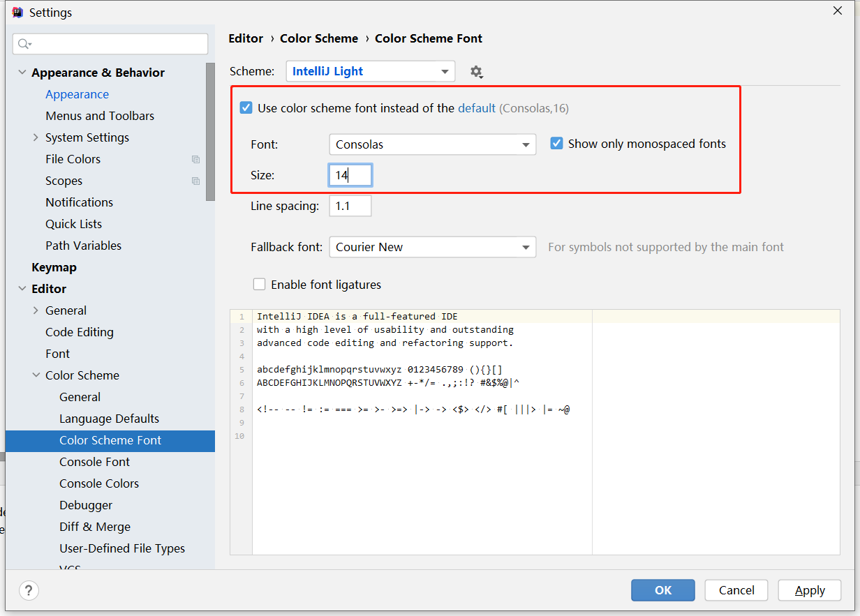This screenshot has width=860, height=616.
Task: Open the scheme actions gear menu
Action: 476,71
